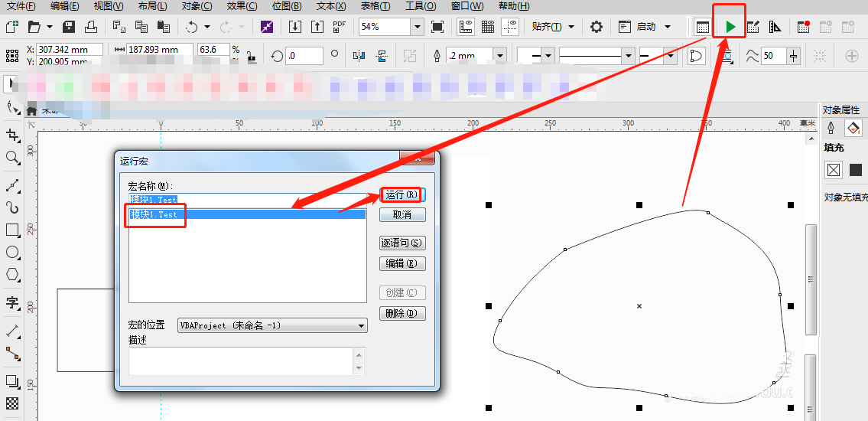Toggle the show grid button
The height and width of the screenshot is (421, 868).
[488, 27]
